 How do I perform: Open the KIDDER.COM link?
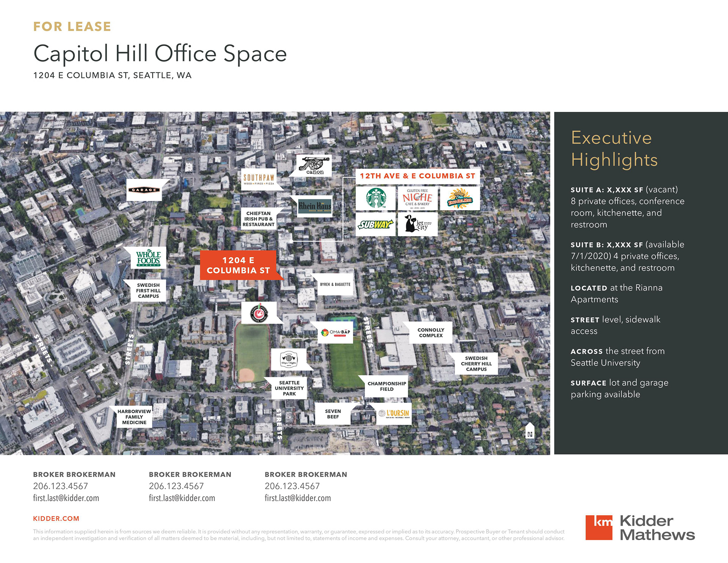click(56, 519)
